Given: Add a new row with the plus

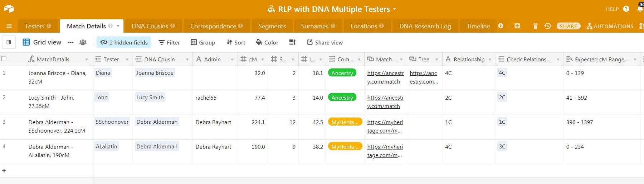Looking at the screenshot, I should tap(4, 171).
